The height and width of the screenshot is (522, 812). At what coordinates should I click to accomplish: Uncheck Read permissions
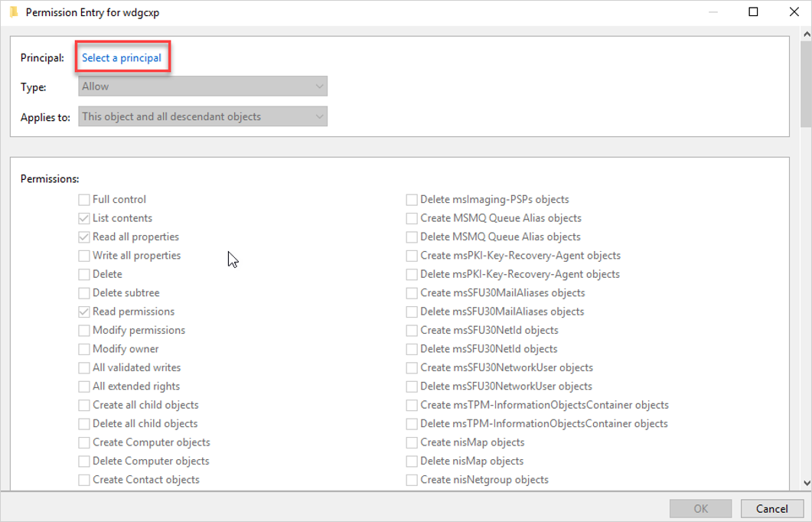click(83, 312)
